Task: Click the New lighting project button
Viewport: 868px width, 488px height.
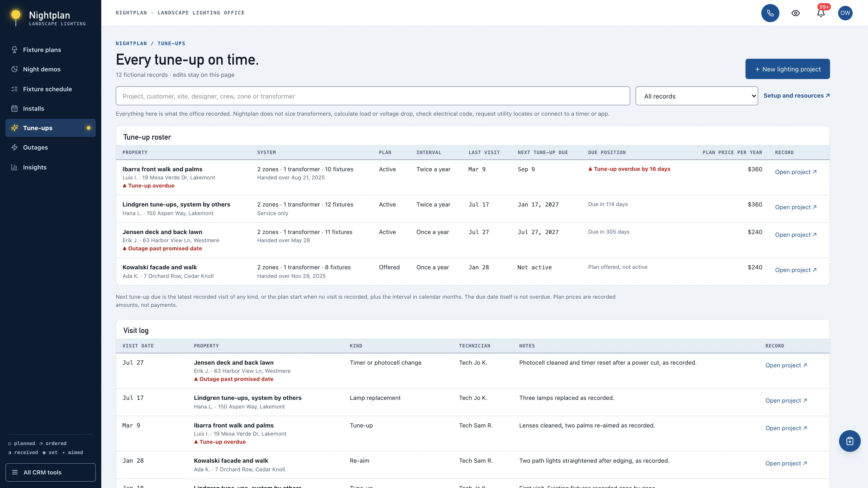Action: (788, 69)
